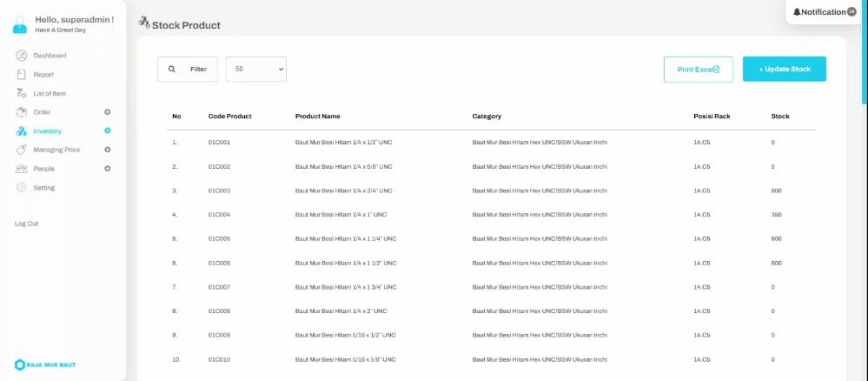Expand the Inventory submenu indicator
The height and width of the screenshot is (381, 868).
point(108,131)
